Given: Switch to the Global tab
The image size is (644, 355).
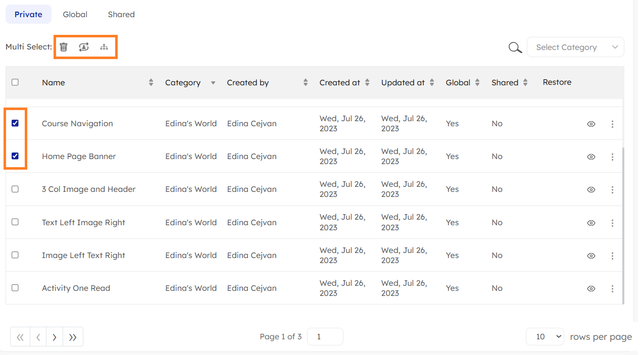Looking at the screenshot, I should [x=75, y=15].
